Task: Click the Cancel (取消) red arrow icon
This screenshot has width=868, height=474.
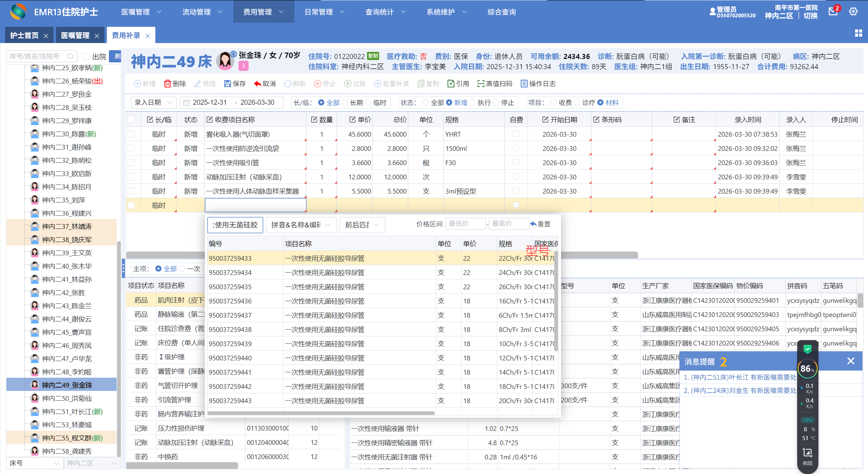Action: [258, 84]
